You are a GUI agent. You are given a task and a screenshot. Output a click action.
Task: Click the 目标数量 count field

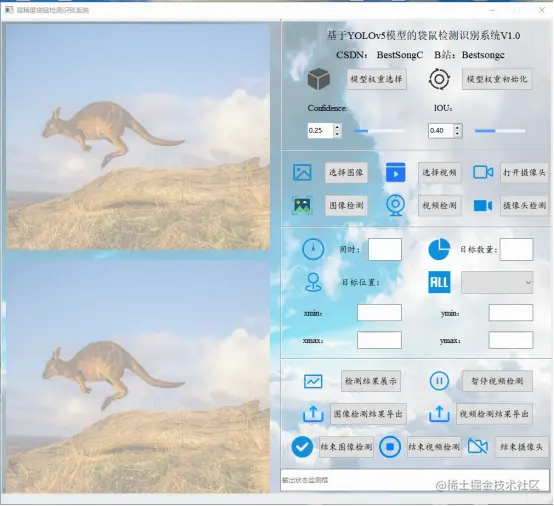[x=516, y=249]
